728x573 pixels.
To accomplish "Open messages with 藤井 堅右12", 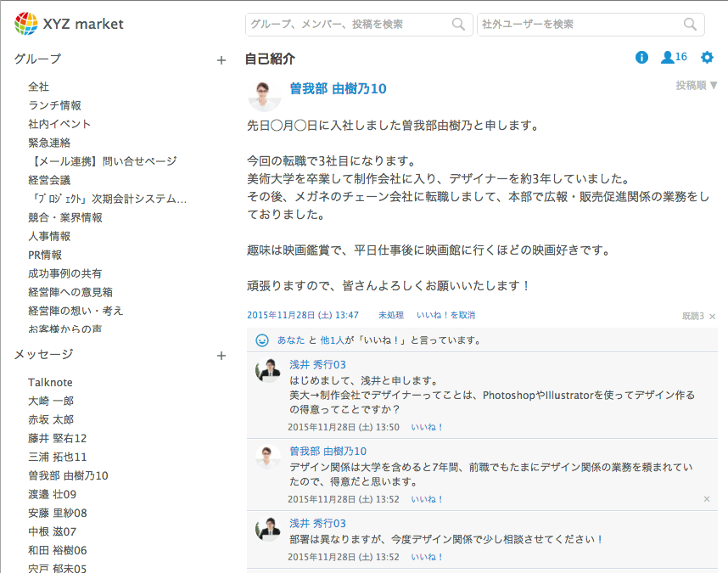I will pyautogui.click(x=57, y=438).
